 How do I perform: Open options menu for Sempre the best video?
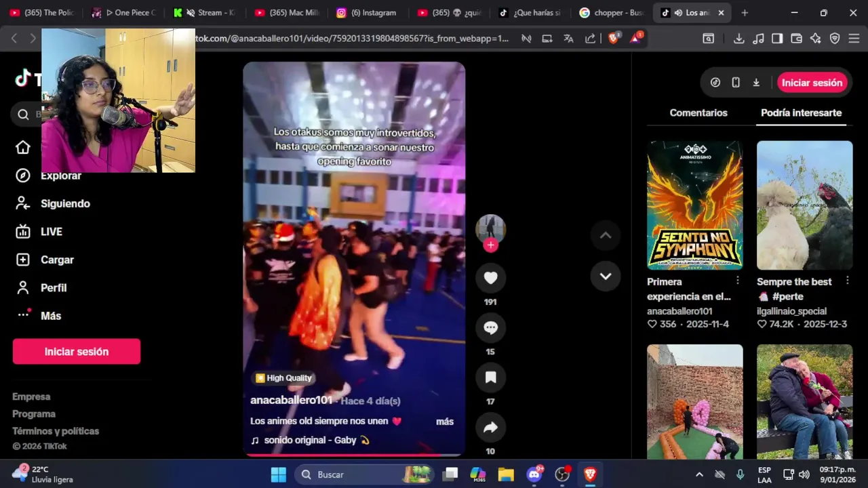click(847, 281)
